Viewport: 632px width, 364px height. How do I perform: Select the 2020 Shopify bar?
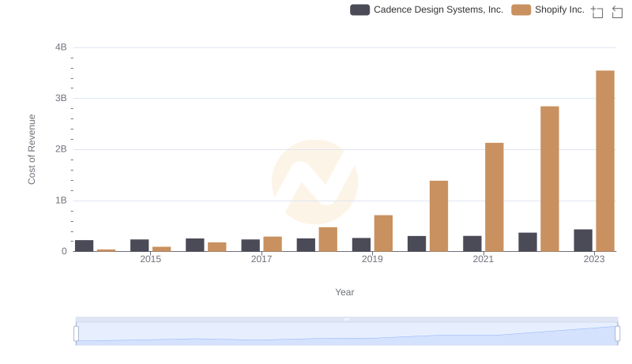coord(439,216)
